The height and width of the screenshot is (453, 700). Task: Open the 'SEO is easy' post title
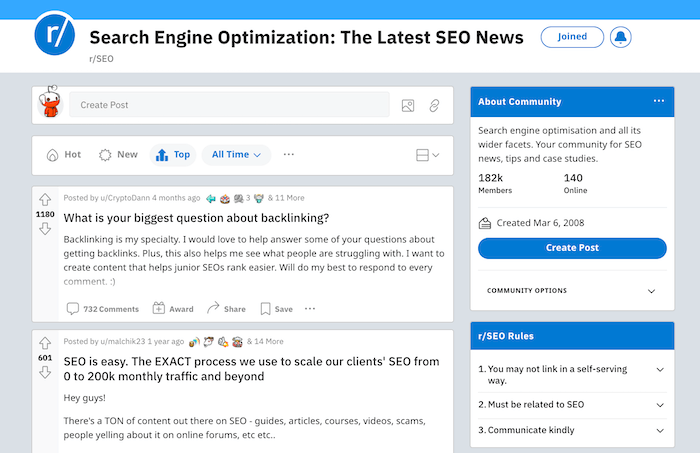click(x=251, y=369)
